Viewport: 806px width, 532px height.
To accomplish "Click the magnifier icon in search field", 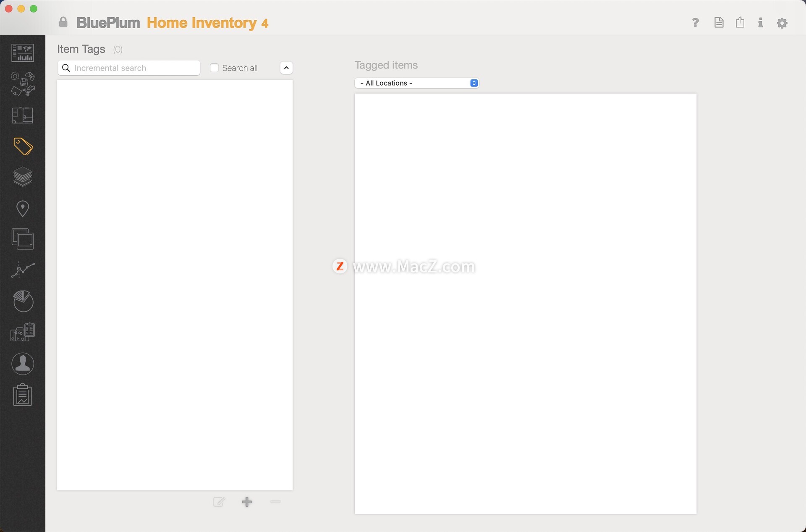I will click(66, 68).
